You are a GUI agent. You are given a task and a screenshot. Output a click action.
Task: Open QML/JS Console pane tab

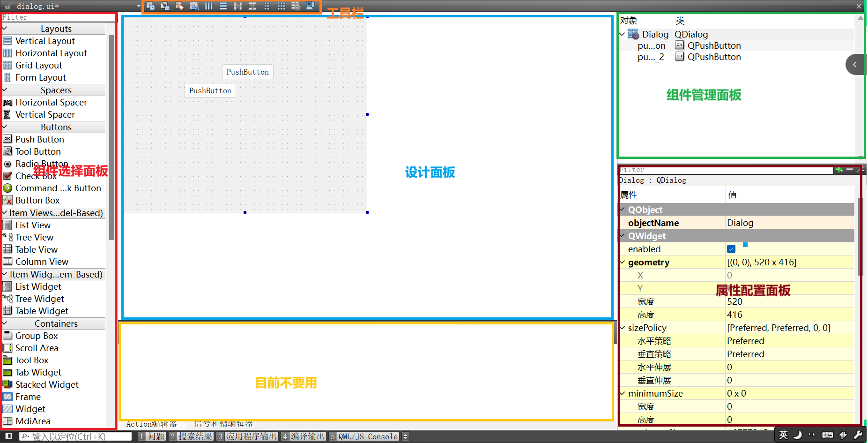tap(364, 436)
